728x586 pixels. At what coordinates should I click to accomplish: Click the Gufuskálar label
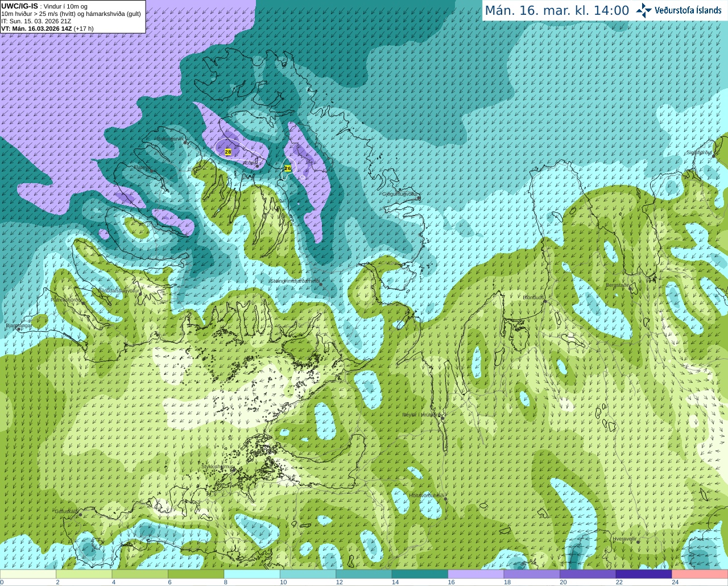pos(66,511)
